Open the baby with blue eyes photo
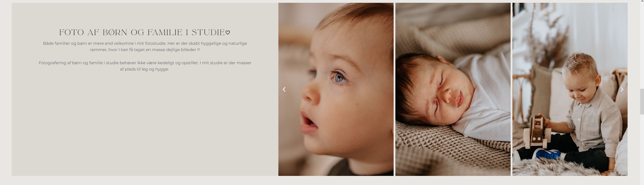644x185 pixels. point(336,89)
